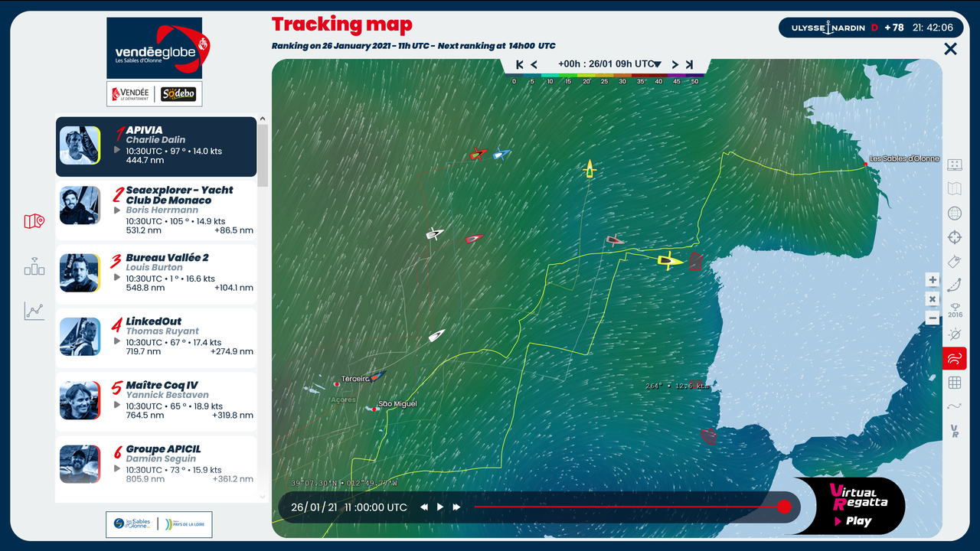Screen dimensions: 980x551
Task: Click the Vendée Sodebo sponsor banner
Action: [155, 94]
